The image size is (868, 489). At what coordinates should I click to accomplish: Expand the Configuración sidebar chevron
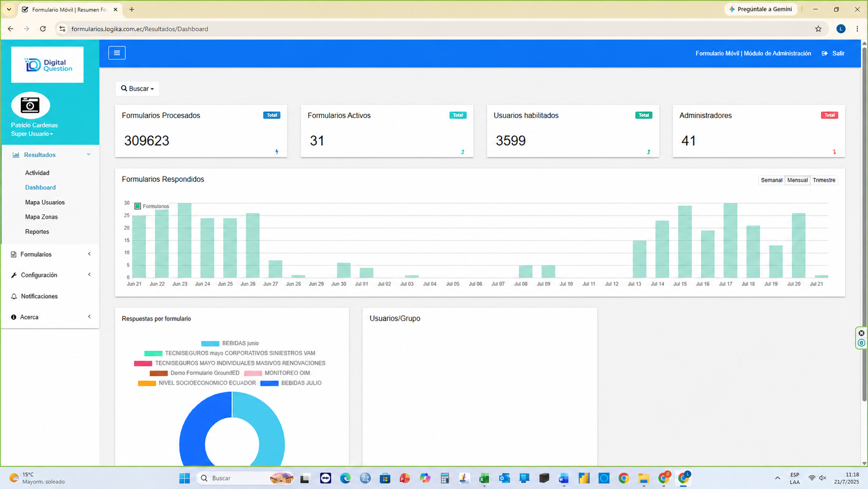coord(89,275)
